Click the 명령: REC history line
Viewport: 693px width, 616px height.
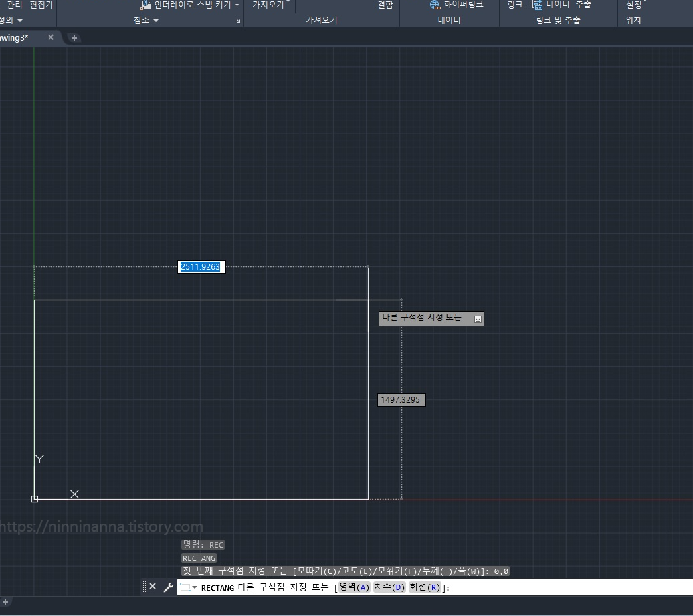pyautogui.click(x=203, y=544)
